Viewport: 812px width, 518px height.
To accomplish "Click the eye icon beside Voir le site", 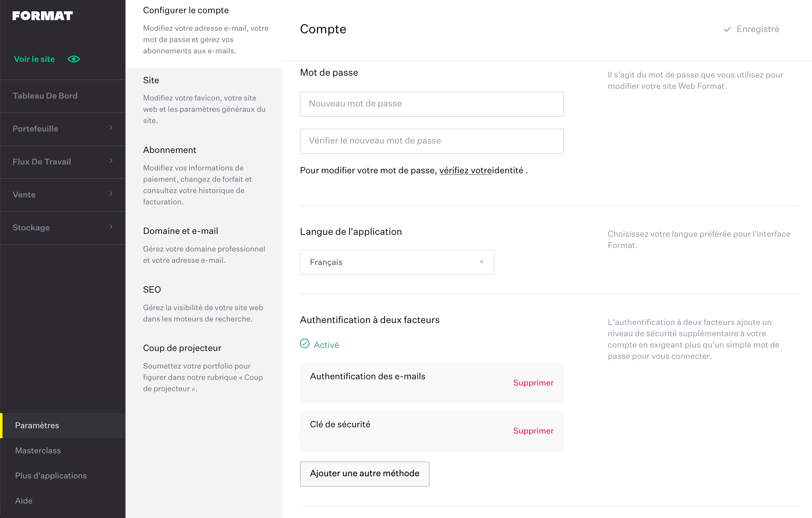I will pos(73,59).
